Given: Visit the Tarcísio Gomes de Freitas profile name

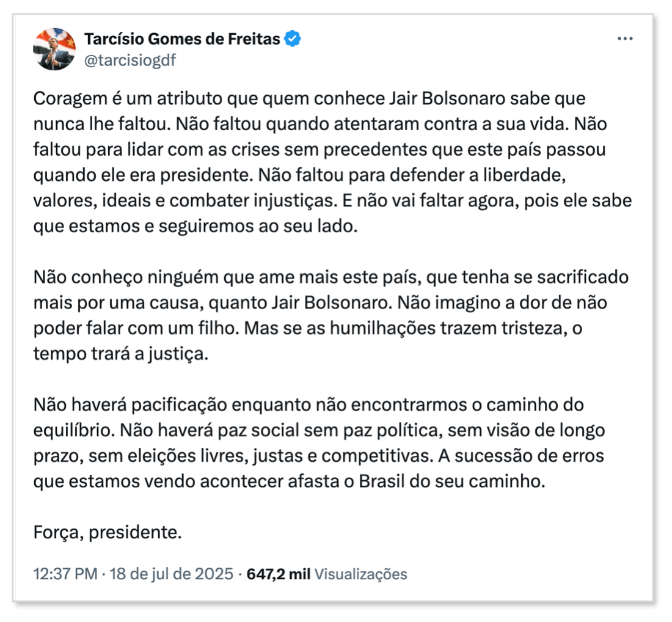Looking at the screenshot, I should click(x=182, y=38).
